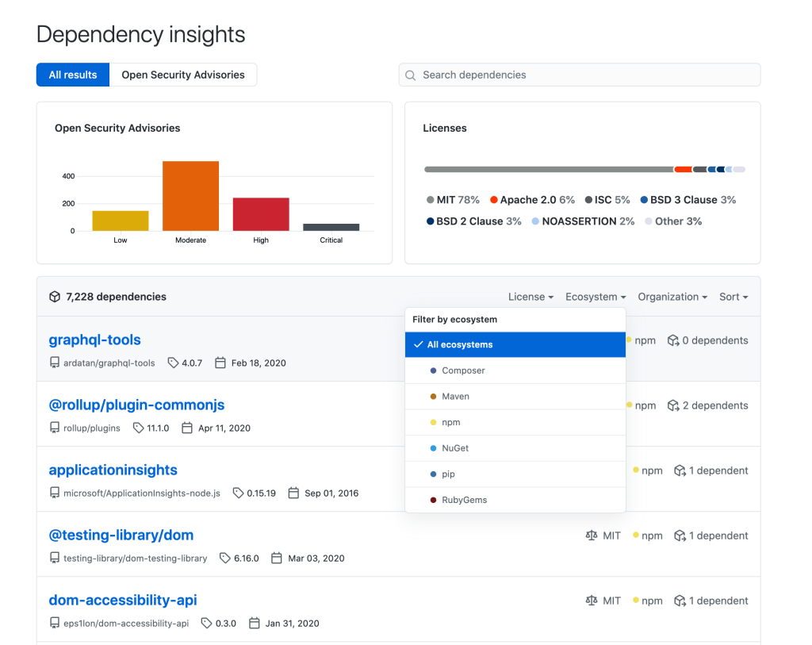Switch to the Open Security Advisories tab
Viewport: 812px width, 645px height.
tap(183, 75)
